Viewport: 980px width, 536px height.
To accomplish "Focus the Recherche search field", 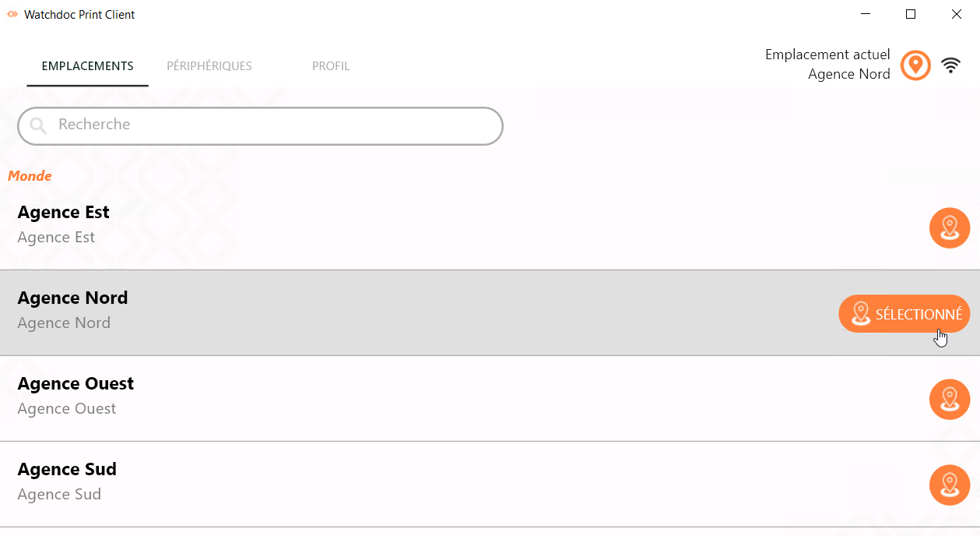I will (x=272, y=125).
